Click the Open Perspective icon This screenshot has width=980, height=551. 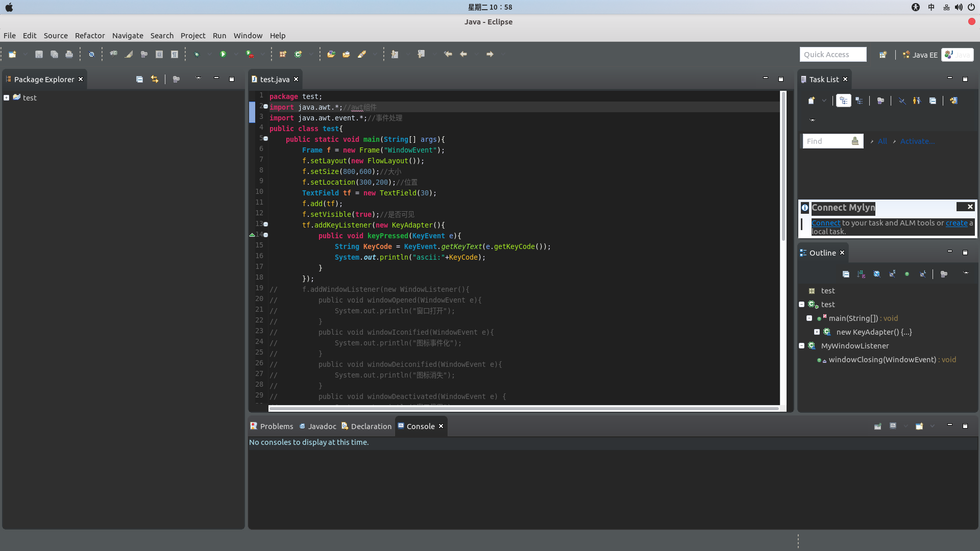tap(883, 55)
